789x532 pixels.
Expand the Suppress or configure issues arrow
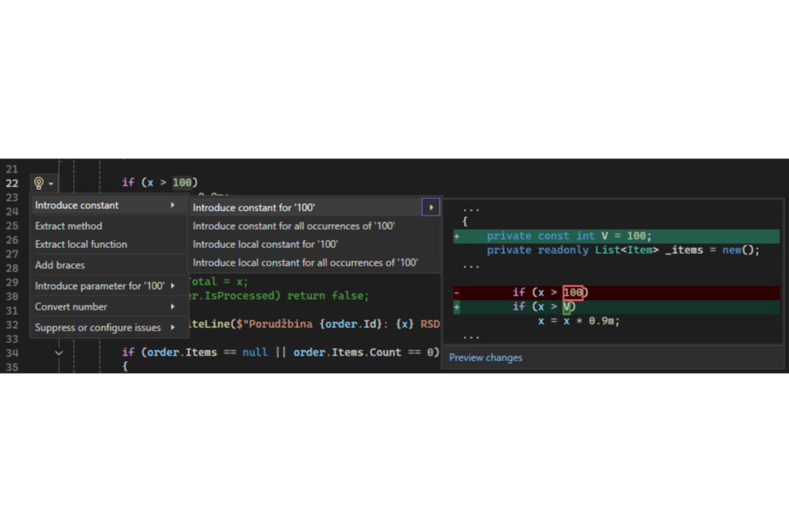(x=173, y=327)
